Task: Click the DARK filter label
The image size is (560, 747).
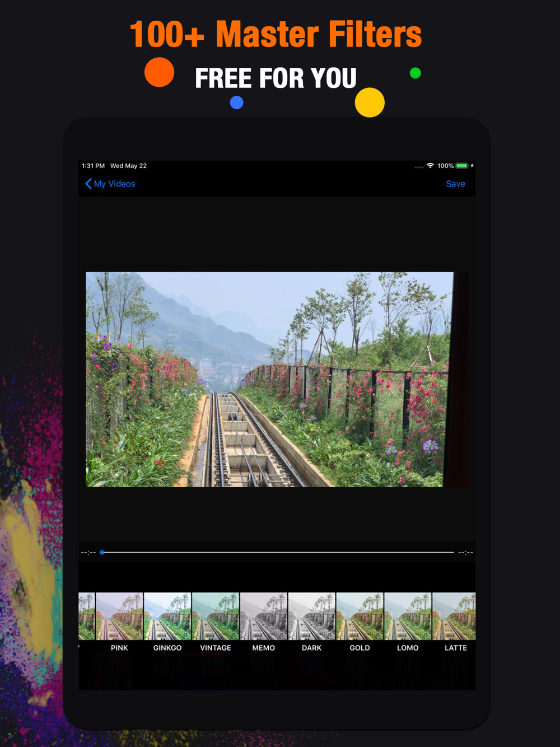Action: (312, 648)
